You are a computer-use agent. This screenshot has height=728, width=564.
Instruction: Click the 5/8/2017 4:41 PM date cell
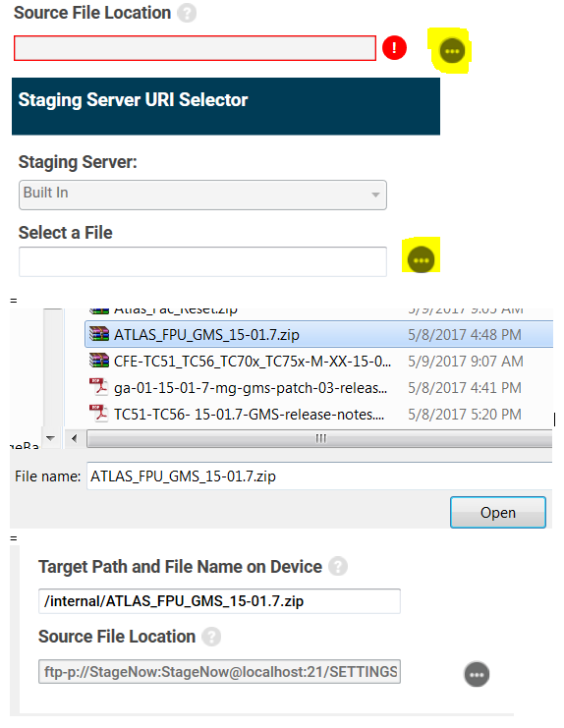(x=465, y=388)
